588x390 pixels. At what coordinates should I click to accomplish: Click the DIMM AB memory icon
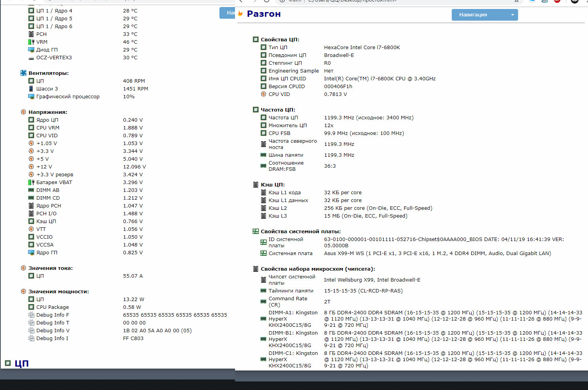coord(31,190)
